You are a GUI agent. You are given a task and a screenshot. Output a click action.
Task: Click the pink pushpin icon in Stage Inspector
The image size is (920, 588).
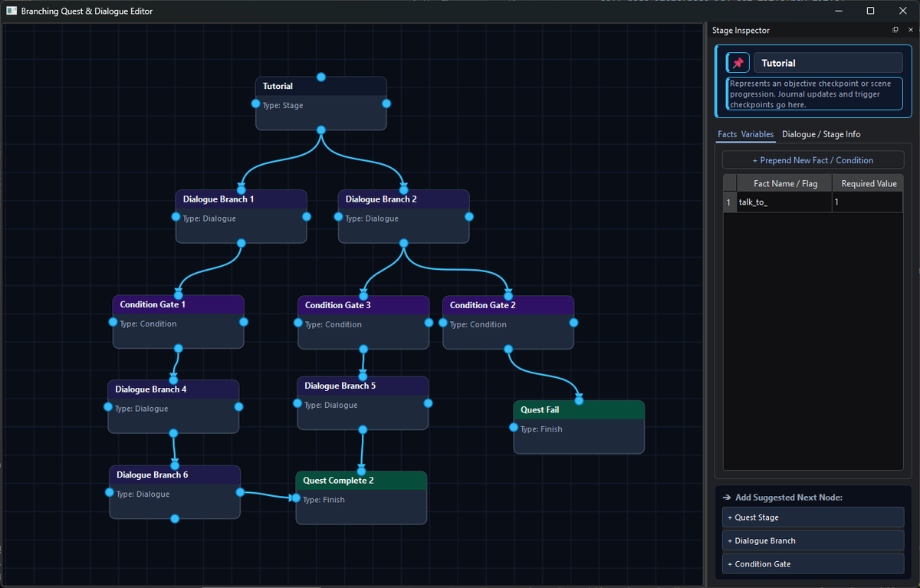(738, 63)
